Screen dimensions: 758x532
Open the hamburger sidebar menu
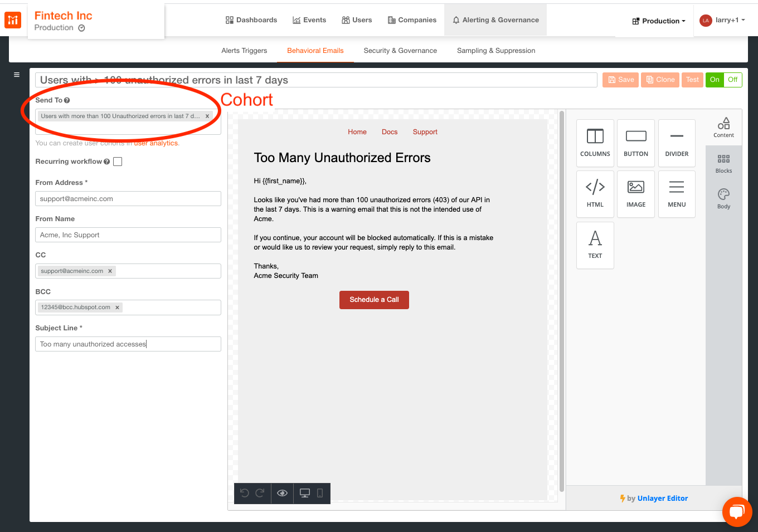pyautogui.click(x=17, y=75)
